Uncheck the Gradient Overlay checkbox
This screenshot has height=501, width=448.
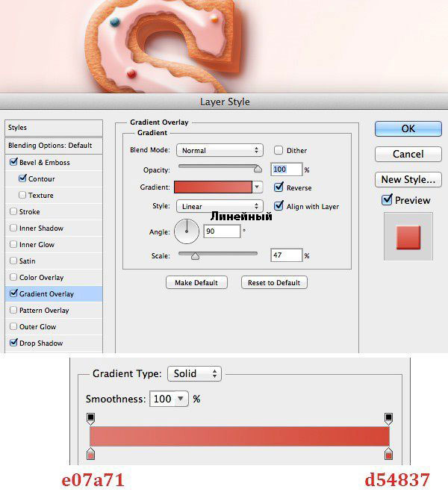click(13, 293)
